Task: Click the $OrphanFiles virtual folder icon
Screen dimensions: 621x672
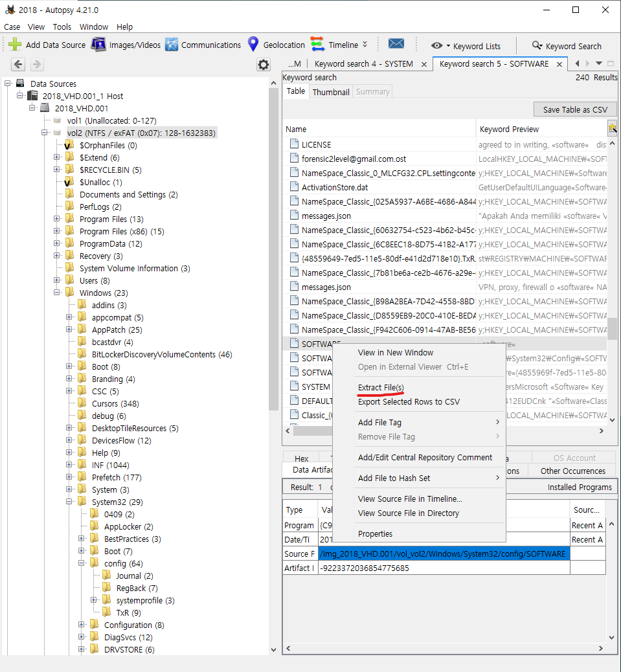Action: (x=69, y=145)
